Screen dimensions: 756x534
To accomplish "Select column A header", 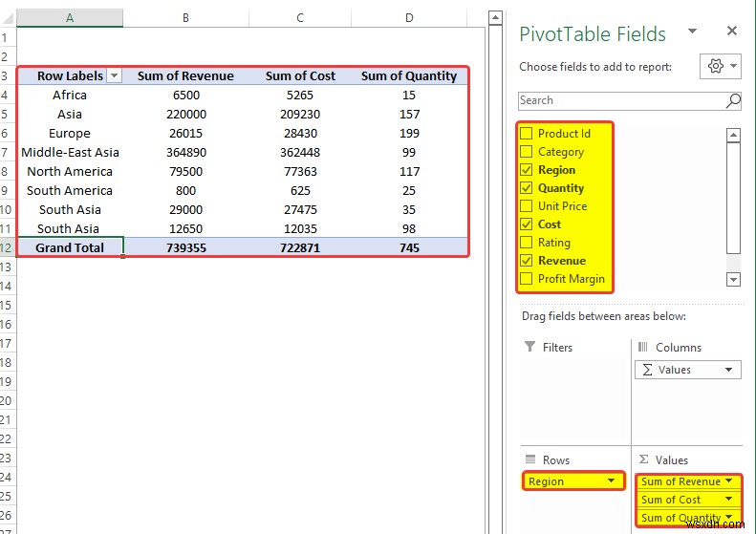I will pyautogui.click(x=70, y=18).
